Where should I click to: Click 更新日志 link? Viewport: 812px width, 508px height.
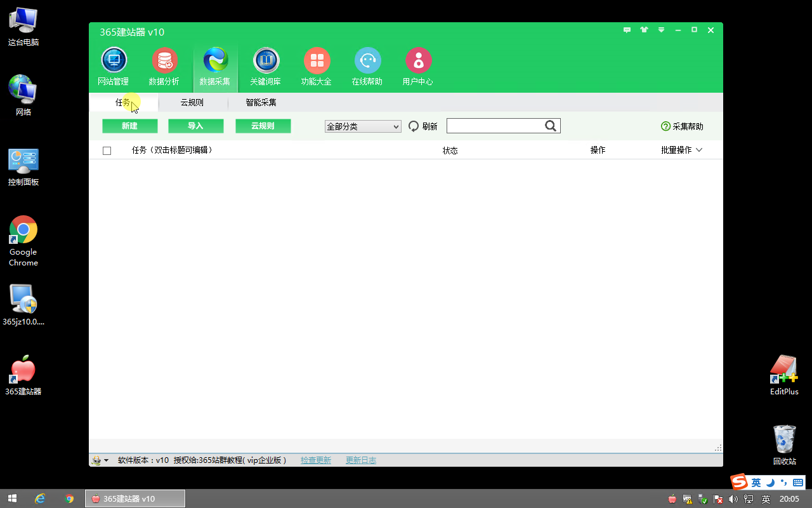(361, 460)
